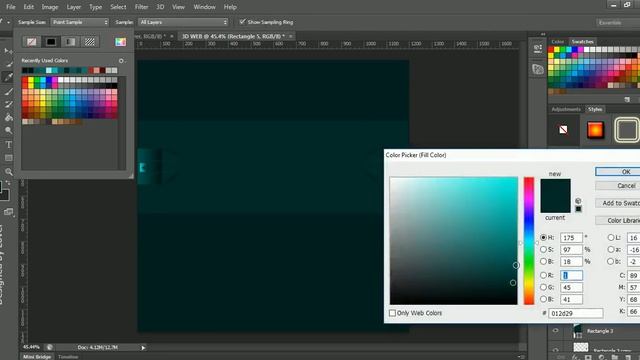Select the Rectangle shape tool
This screenshot has height=360, width=640.
coord(8,158)
